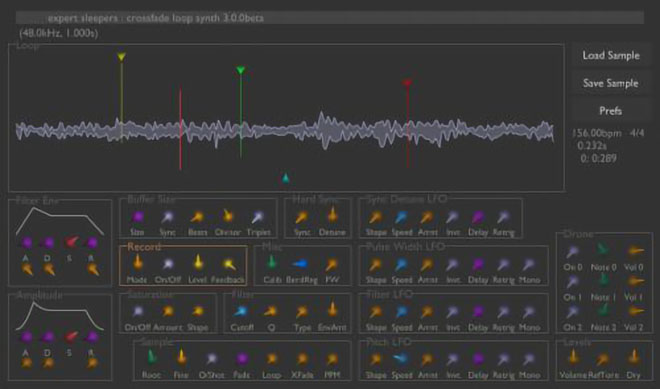This screenshot has width=660, height=389.
Task: Enable the Drone On 0 switch
Action: [x=572, y=252]
